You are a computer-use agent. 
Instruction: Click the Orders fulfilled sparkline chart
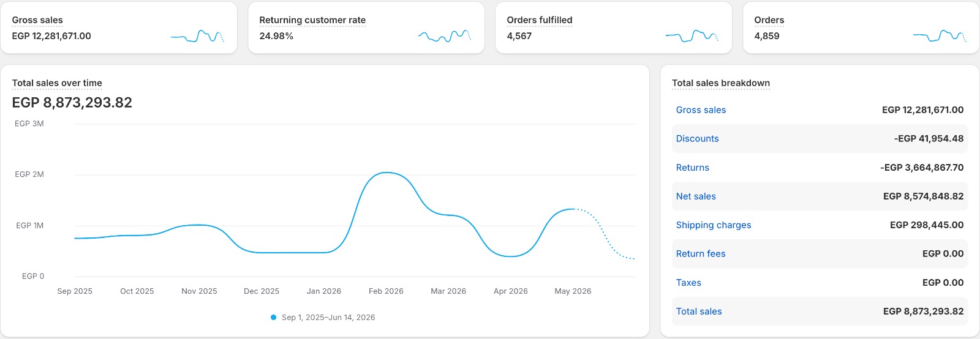tap(692, 36)
